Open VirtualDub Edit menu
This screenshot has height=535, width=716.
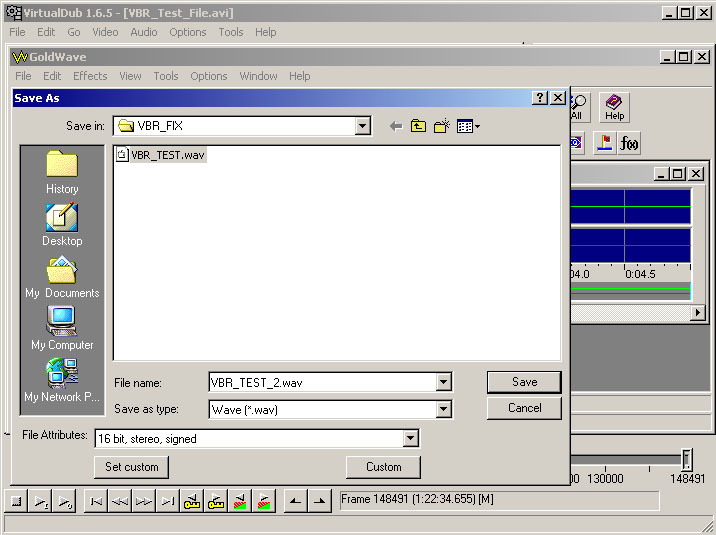click(46, 32)
